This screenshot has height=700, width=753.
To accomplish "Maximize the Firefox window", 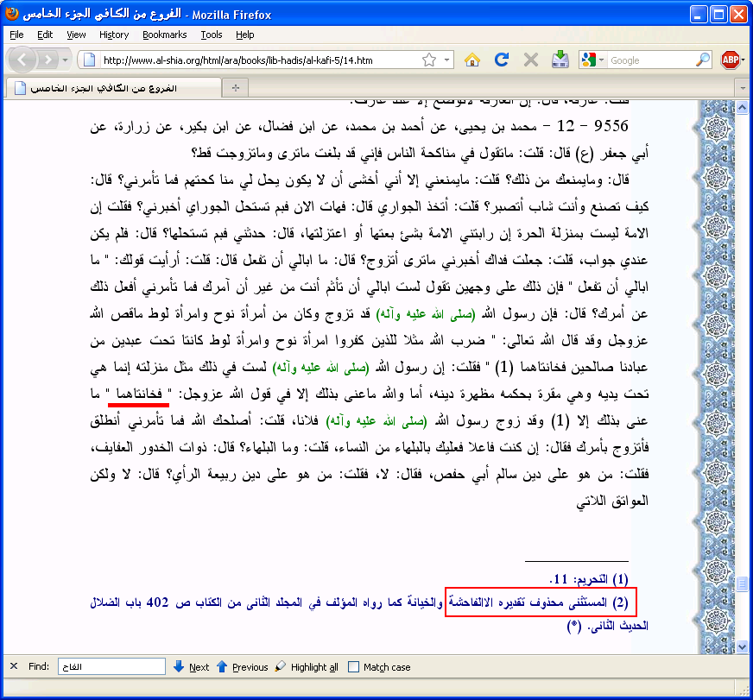I will point(719,15).
